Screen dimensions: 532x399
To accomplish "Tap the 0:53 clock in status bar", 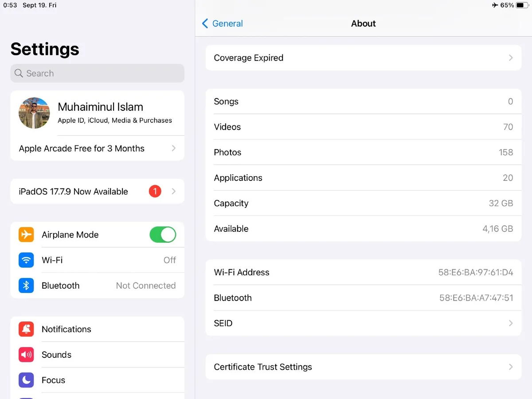I will pyautogui.click(x=10, y=5).
